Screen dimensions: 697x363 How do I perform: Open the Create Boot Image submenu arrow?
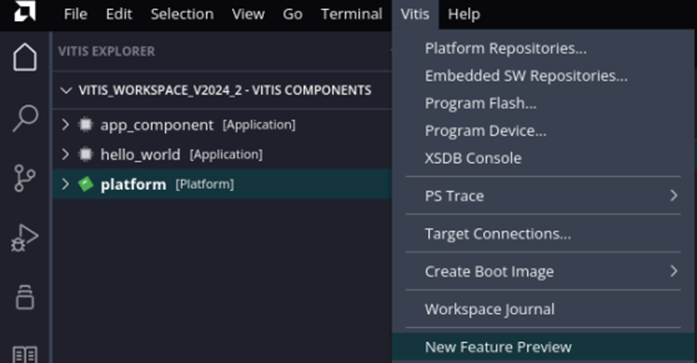[673, 271]
